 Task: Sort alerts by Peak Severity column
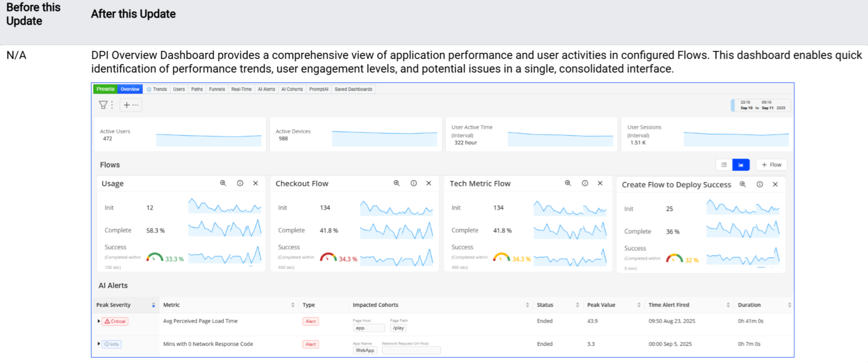coord(153,305)
